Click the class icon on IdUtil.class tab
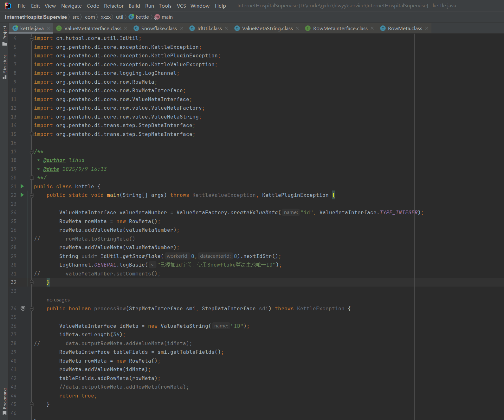Screen dimensions: 504x420 tap(192, 28)
